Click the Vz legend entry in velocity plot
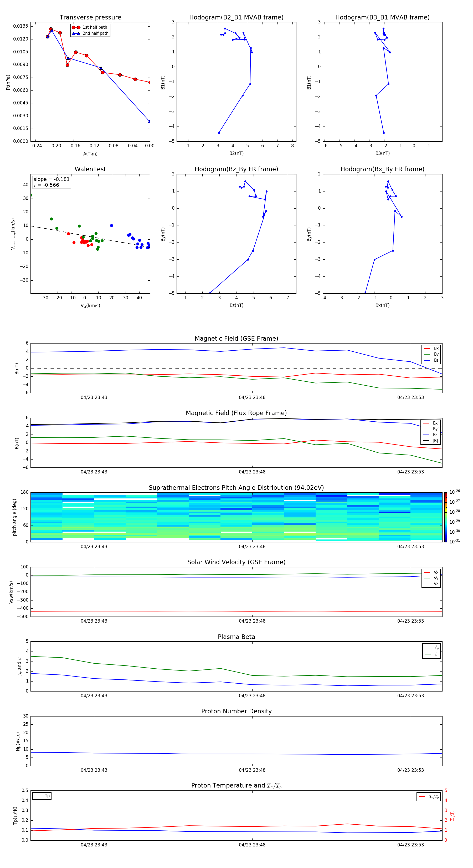 [431, 584]
